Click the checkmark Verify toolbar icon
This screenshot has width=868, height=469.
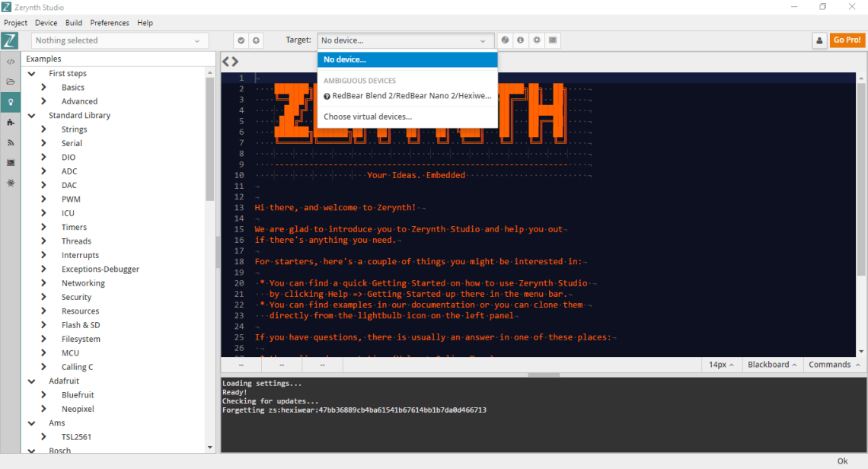241,40
